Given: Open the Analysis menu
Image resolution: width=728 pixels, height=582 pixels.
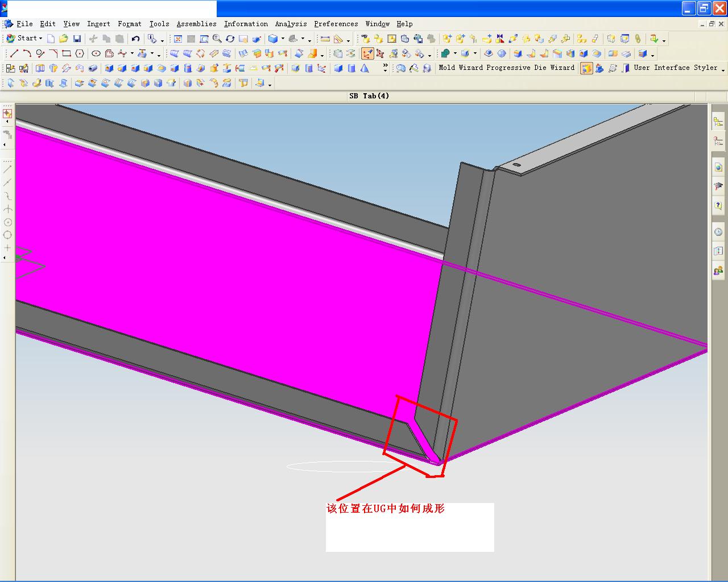Looking at the screenshot, I should 291,24.
